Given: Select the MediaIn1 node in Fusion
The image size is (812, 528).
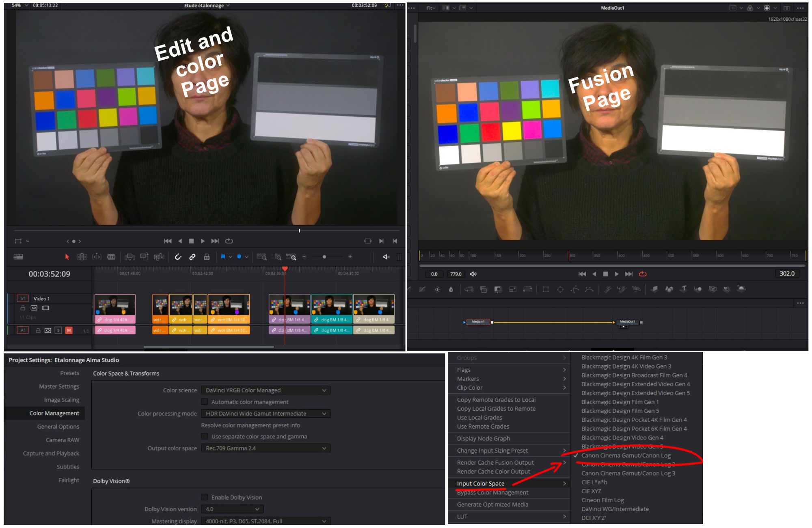Looking at the screenshot, I should tap(478, 322).
